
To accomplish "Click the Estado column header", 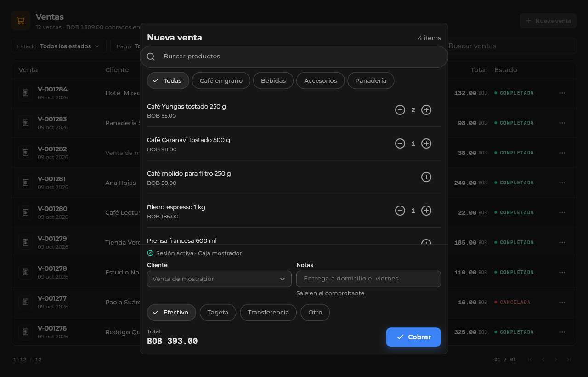I will point(506,70).
